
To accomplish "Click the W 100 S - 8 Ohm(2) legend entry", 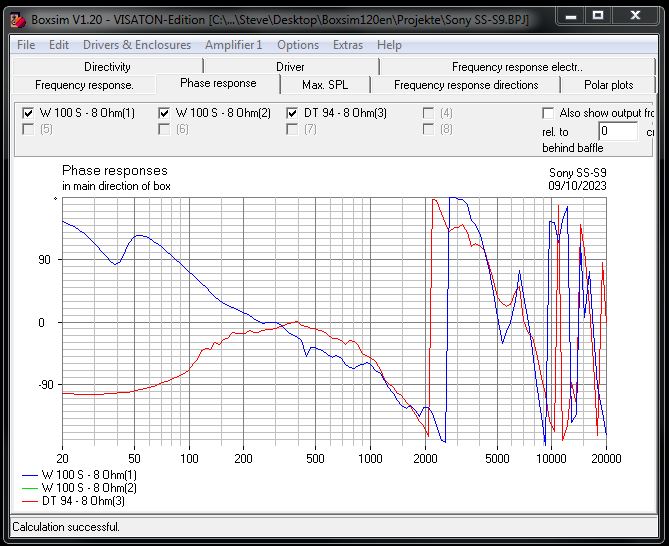I will tap(79, 488).
